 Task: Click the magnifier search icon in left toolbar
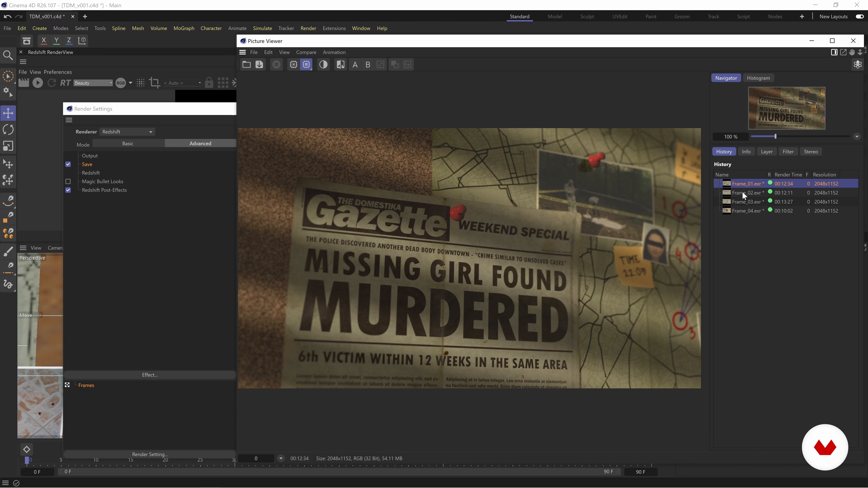8,56
